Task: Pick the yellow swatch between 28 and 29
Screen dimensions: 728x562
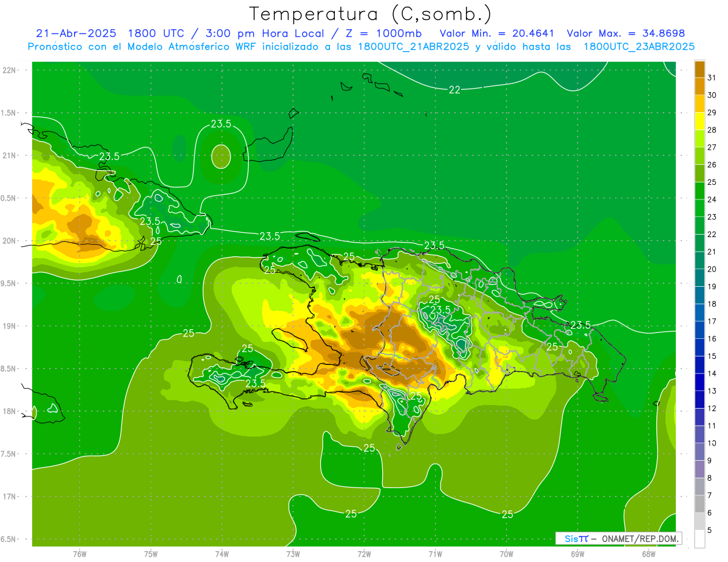Action: pos(699,121)
